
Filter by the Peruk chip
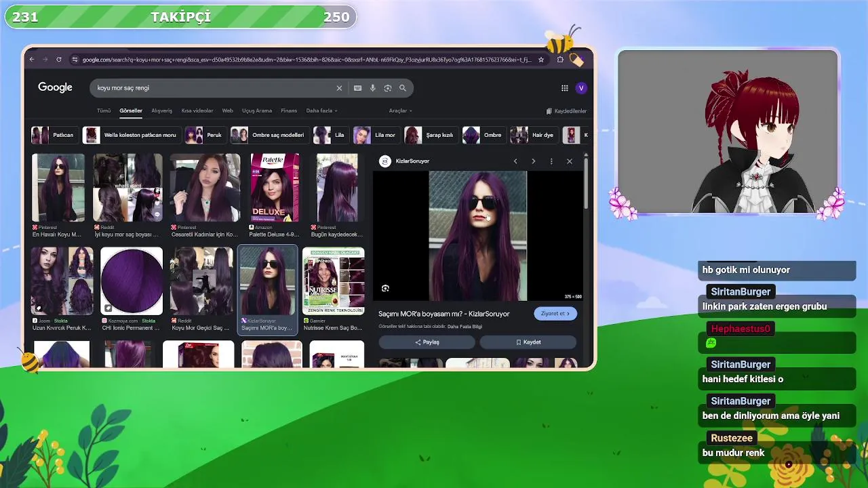pyautogui.click(x=205, y=135)
